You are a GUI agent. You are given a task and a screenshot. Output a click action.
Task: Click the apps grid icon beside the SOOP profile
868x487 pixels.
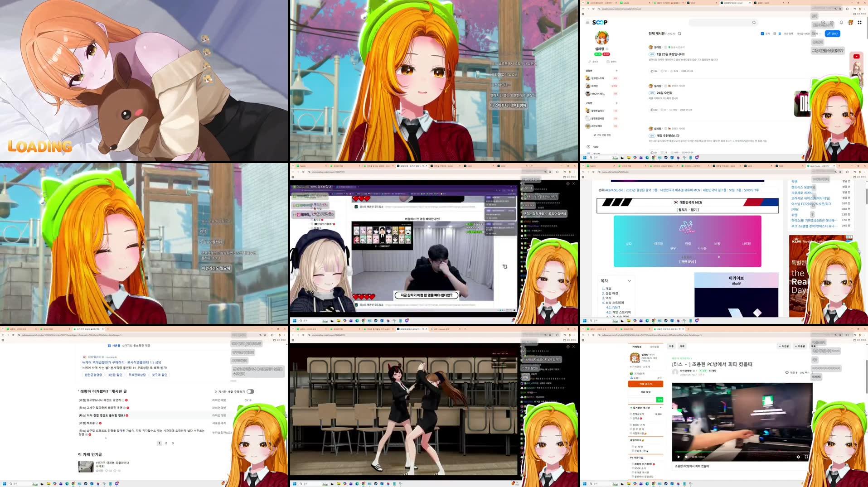pyautogui.click(x=859, y=22)
